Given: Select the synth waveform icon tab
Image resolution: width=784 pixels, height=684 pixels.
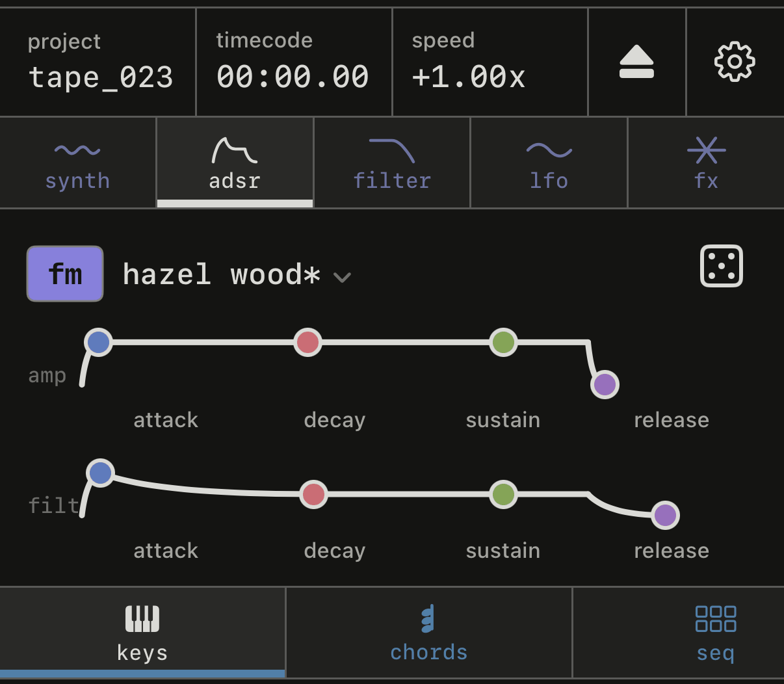Looking at the screenshot, I should 77,151.
